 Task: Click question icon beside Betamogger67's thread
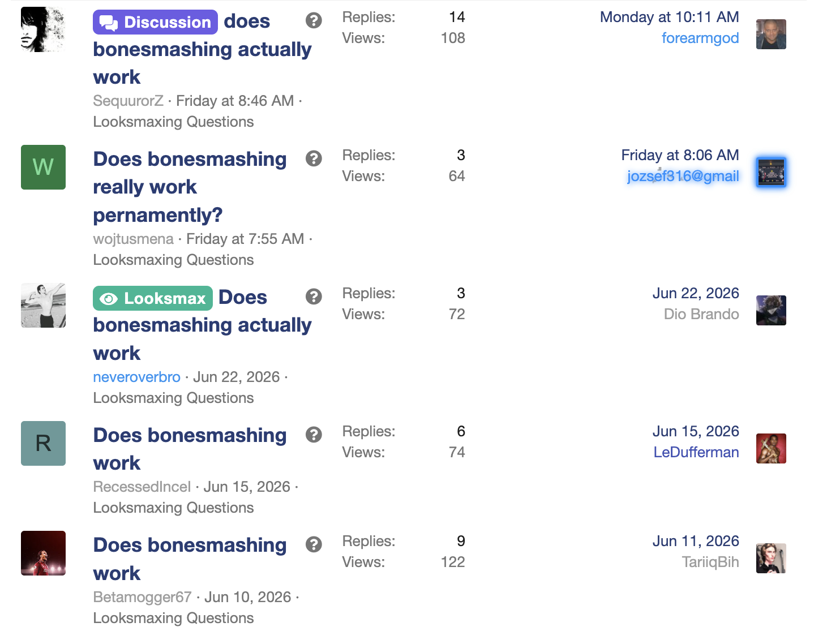coord(314,544)
